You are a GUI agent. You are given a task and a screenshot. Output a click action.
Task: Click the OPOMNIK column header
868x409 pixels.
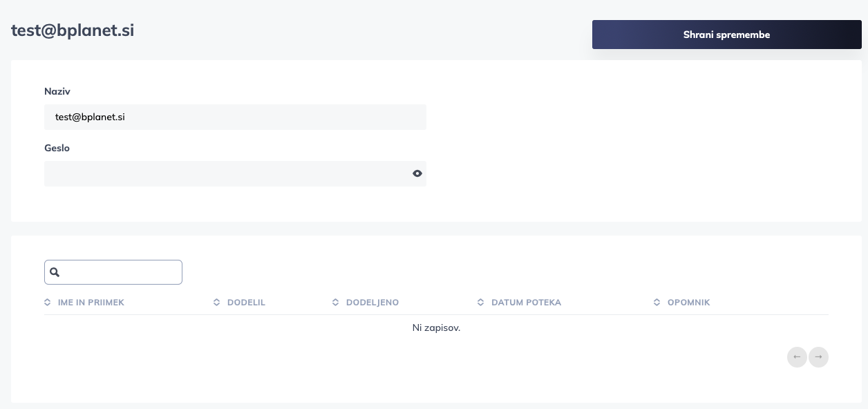tap(688, 303)
